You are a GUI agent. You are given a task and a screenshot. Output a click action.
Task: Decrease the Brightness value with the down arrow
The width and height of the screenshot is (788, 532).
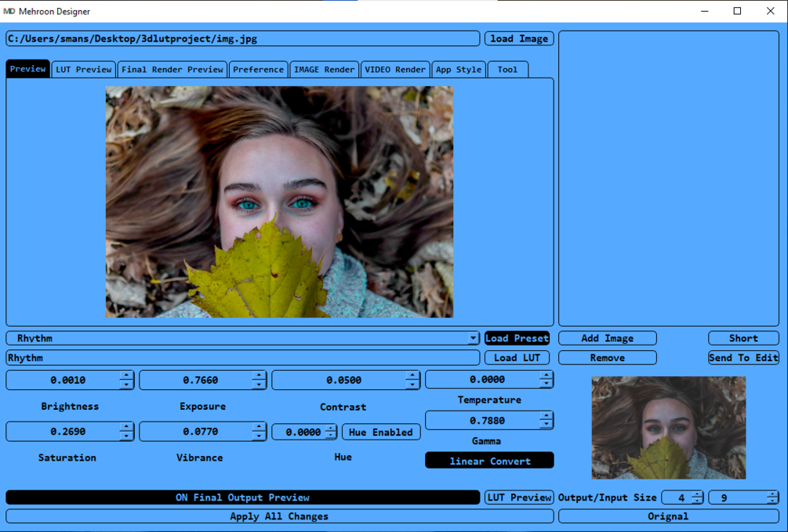127,385
